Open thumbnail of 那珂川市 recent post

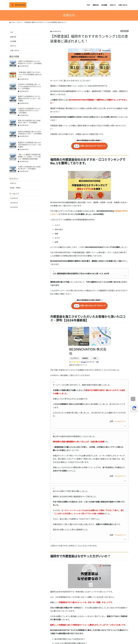13,123
